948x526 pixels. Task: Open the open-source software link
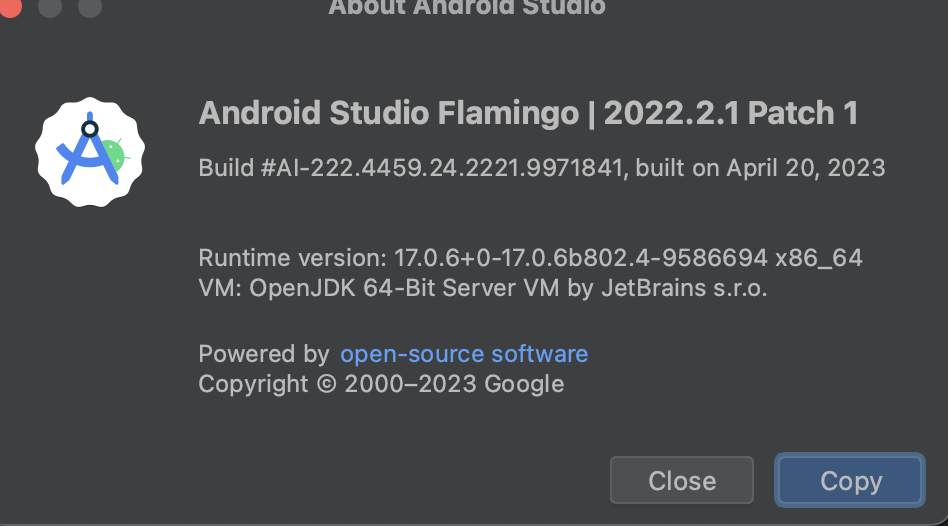click(464, 354)
